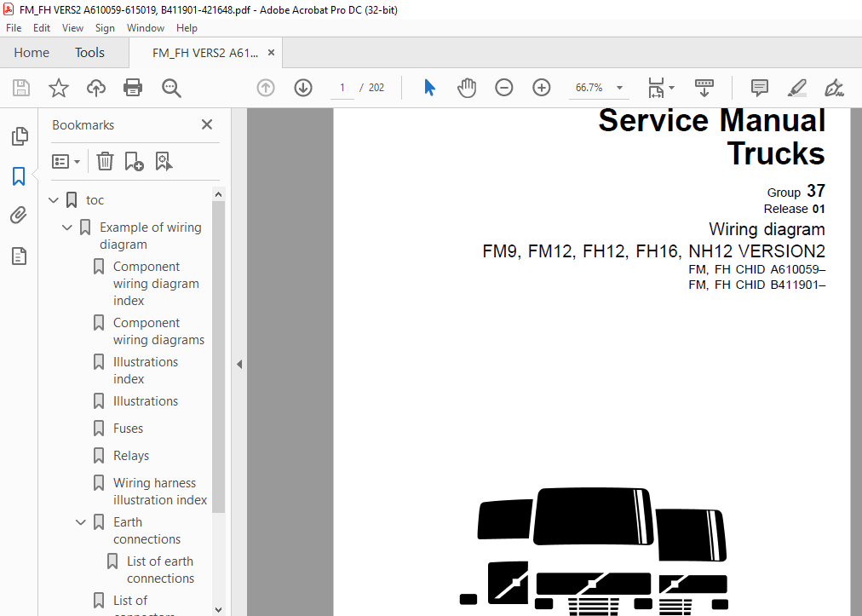Add file to starred favorites

pyautogui.click(x=58, y=88)
